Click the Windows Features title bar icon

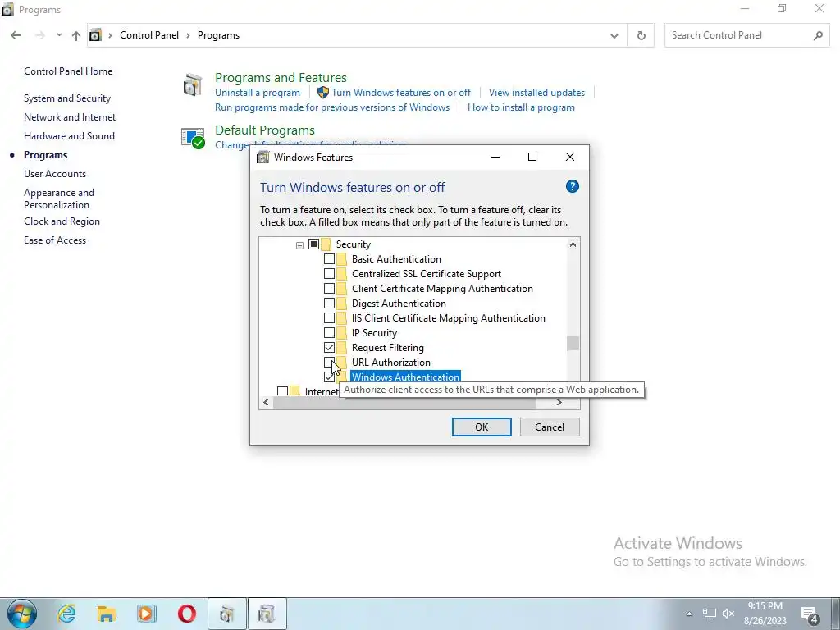(263, 157)
